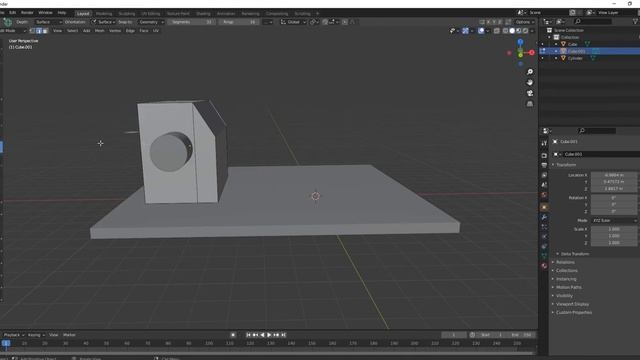Screen dimensions: 640x360
Task: Switch to orthographic view with grid icon
Action: click(530, 104)
